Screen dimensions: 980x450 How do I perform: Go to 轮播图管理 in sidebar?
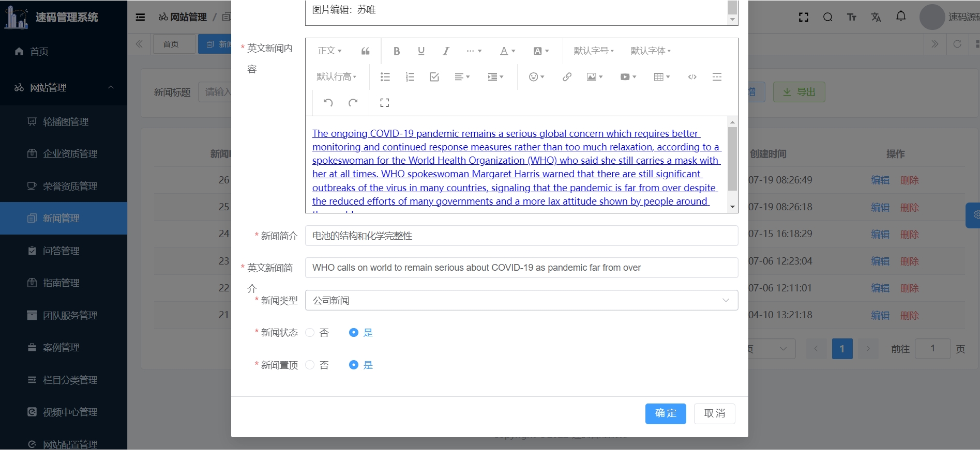coord(65,122)
